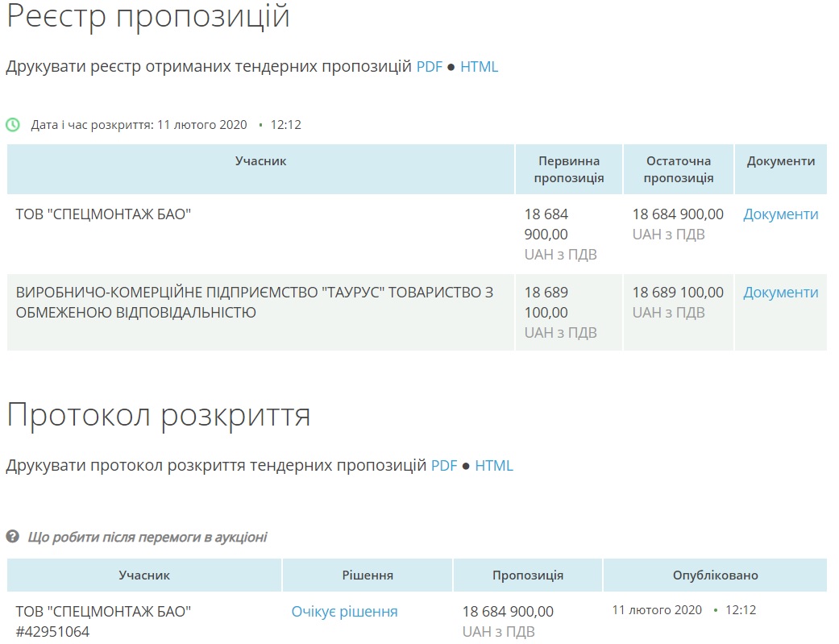This screenshot has height=644, width=839.
Task: Open HTML of the received proposals register
Action: (x=479, y=67)
